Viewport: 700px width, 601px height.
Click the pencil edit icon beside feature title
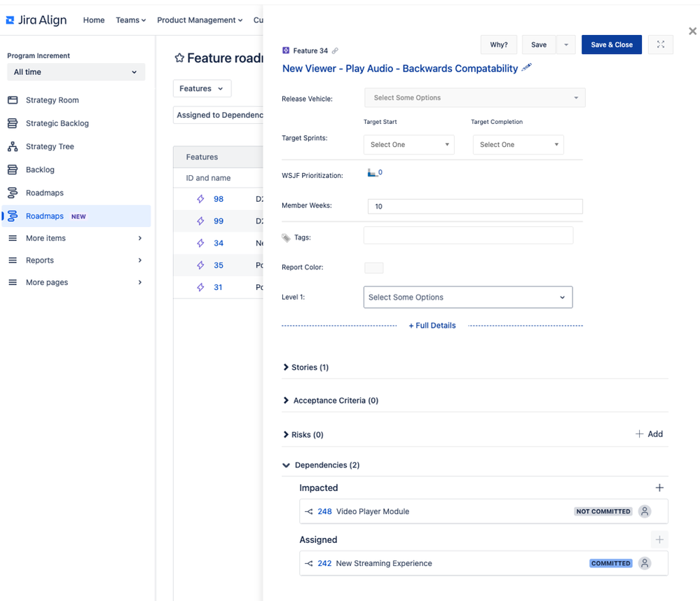[x=527, y=67]
